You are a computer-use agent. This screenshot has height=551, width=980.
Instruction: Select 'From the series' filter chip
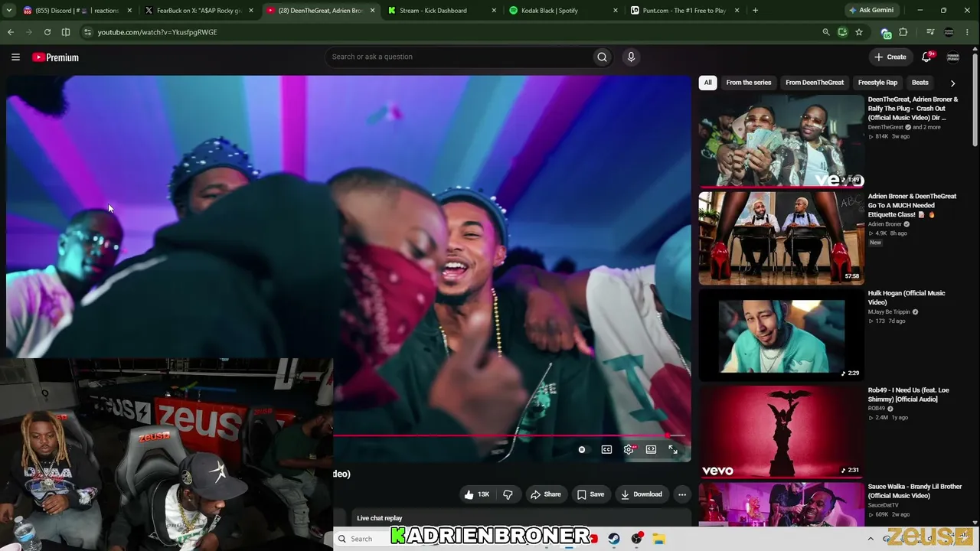pyautogui.click(x=749, y=83)
